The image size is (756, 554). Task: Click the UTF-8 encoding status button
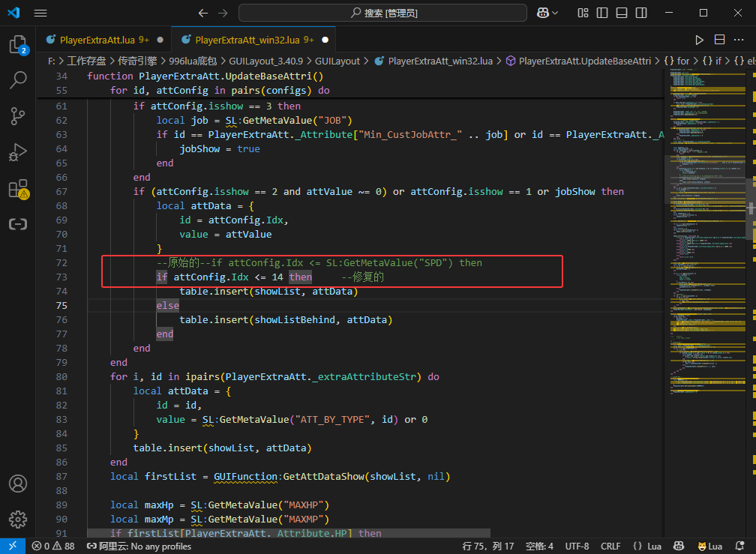pos(577,547)
